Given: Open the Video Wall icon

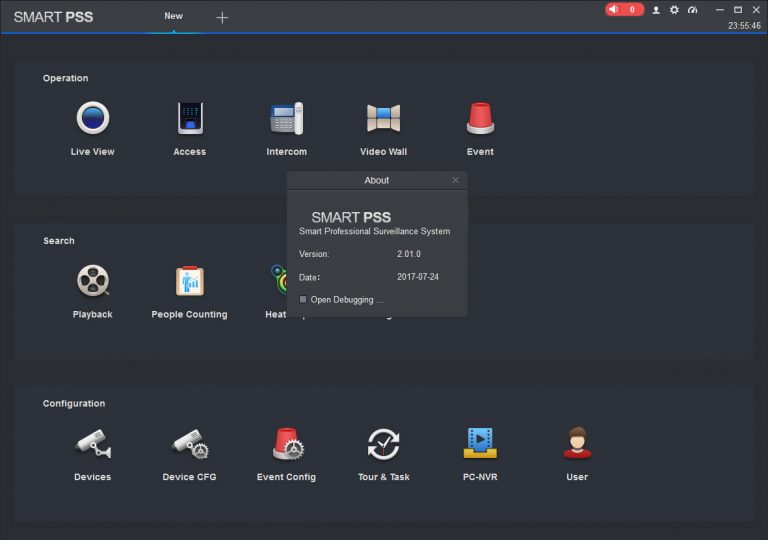Looking at the screenshot, I should click(384, 118).
